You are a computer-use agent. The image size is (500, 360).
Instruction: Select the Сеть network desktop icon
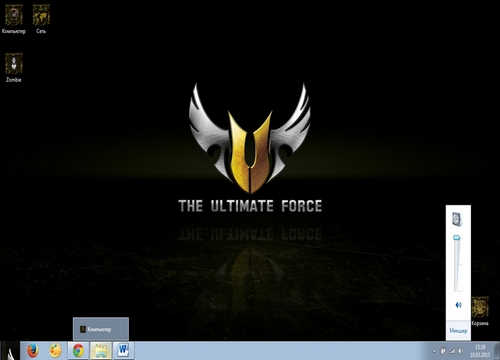[41, 19]
